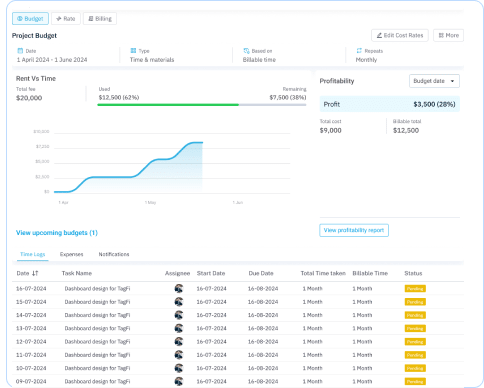Click the calendar Date icon
484x388 pixels.
pyautogui.click(x=20, y=51)
